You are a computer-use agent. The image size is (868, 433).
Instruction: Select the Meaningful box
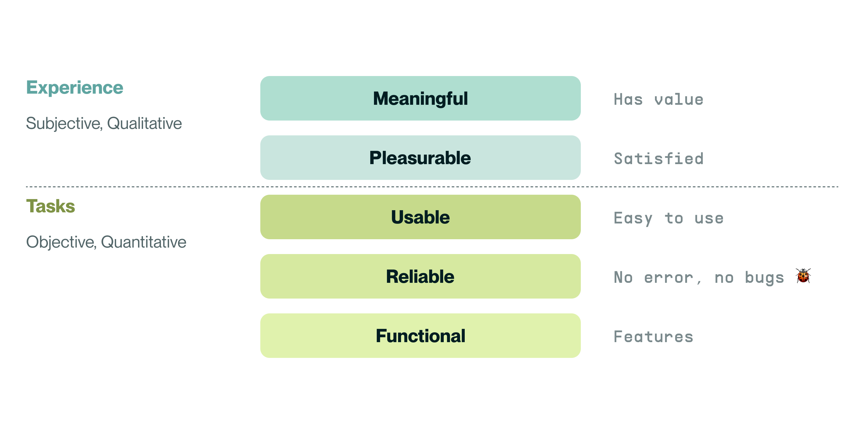(420, 98)
